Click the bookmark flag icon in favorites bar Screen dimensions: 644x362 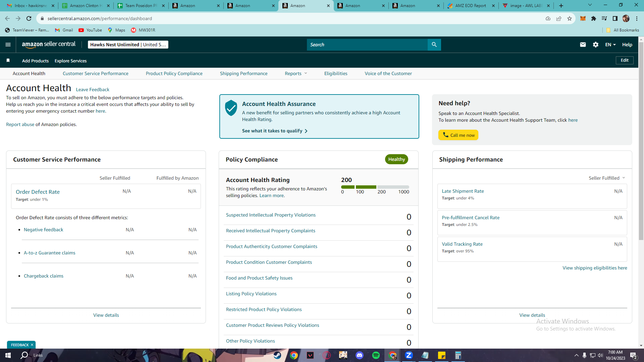(8, 60)
